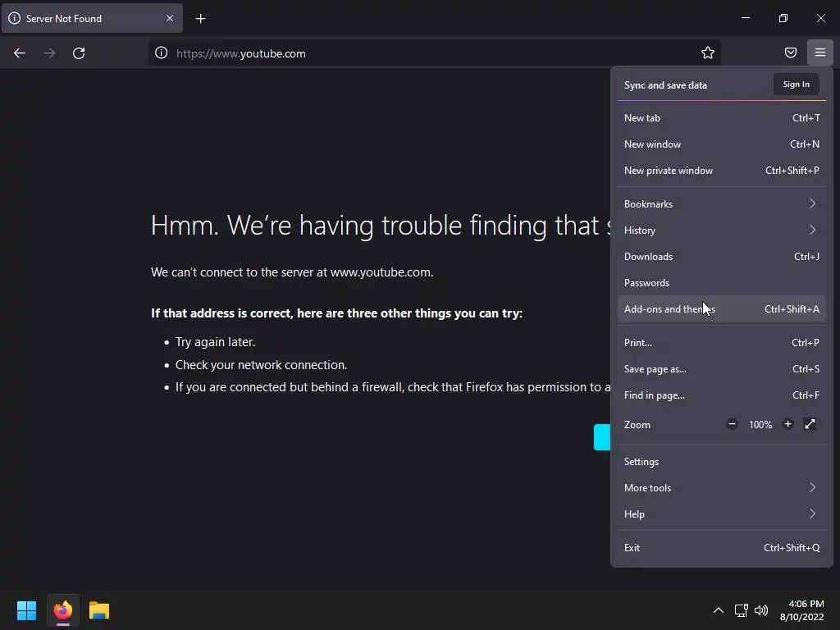Go back to the previous page
840x630 pixels.
pyautogui.click(x=20, y=53)
